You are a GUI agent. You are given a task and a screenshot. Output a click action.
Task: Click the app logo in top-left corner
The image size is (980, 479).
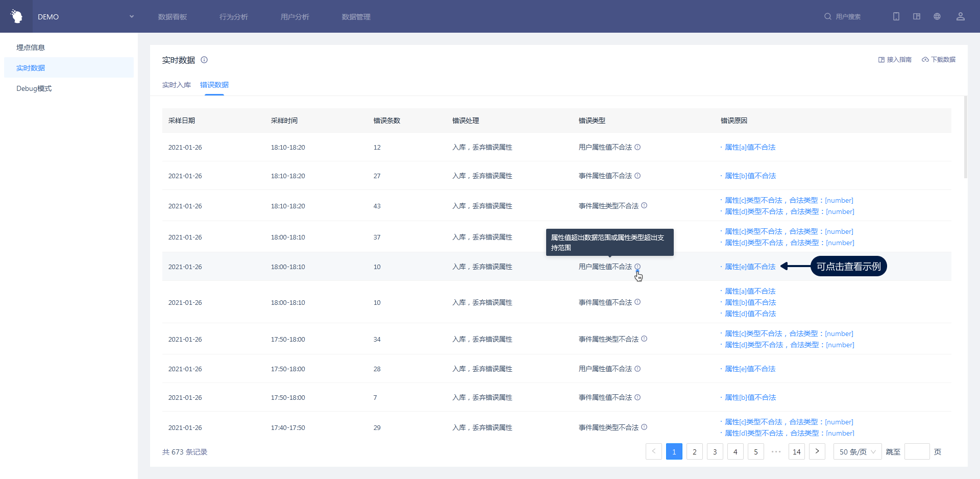(16, 16)
